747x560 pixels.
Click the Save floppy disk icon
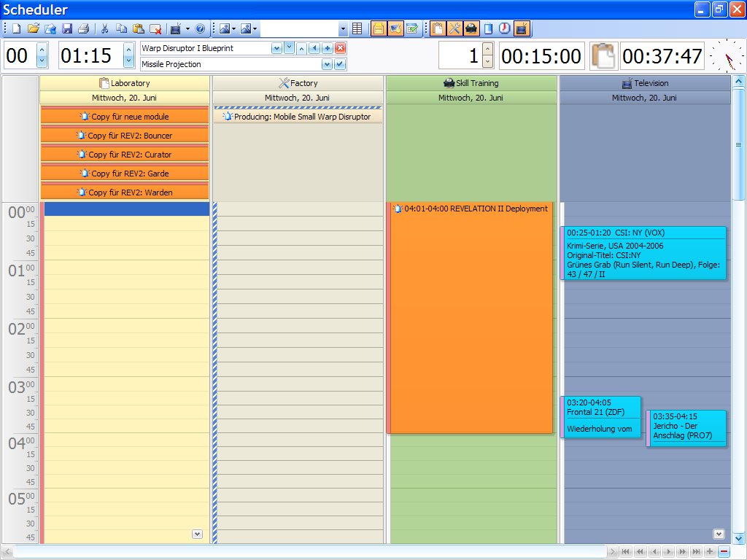(x=67, y=29)
